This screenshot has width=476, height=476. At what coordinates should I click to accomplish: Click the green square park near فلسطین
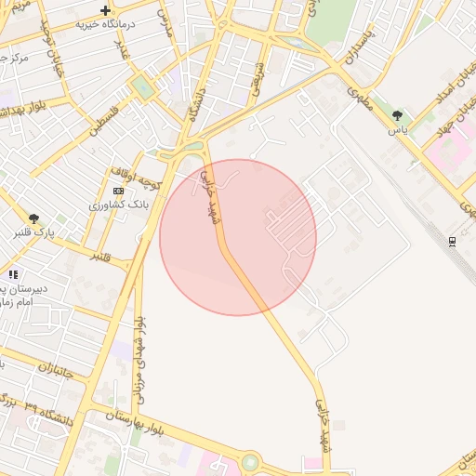143,87
